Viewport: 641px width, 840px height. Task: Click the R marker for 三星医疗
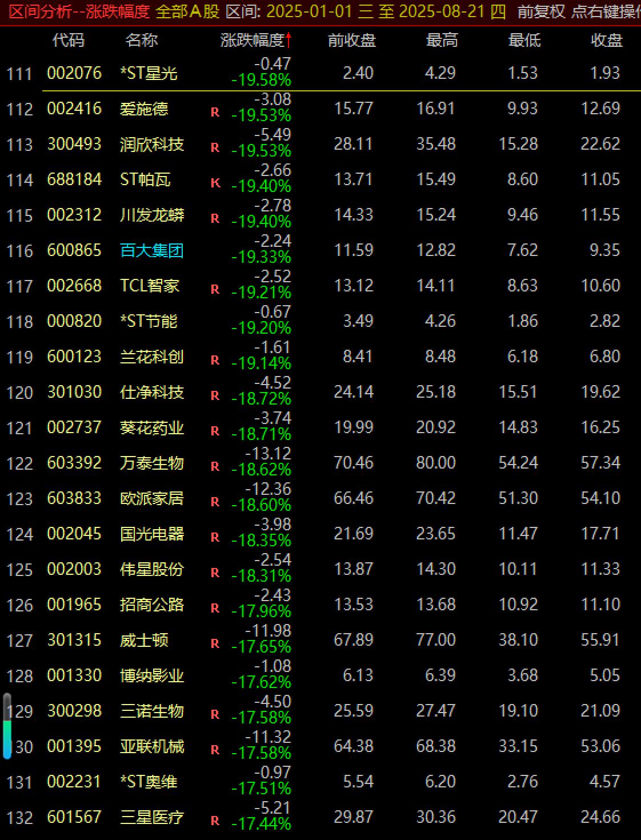(x=215, y=821)
